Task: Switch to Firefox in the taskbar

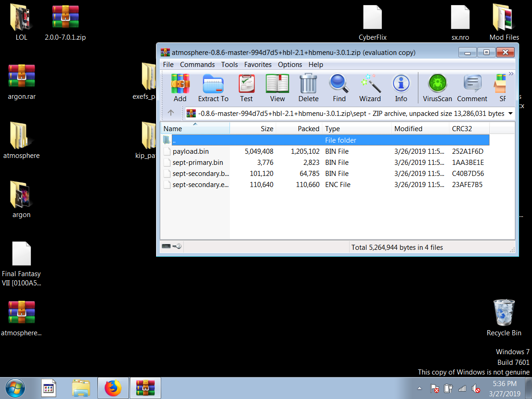Action: tap(113, 388)
